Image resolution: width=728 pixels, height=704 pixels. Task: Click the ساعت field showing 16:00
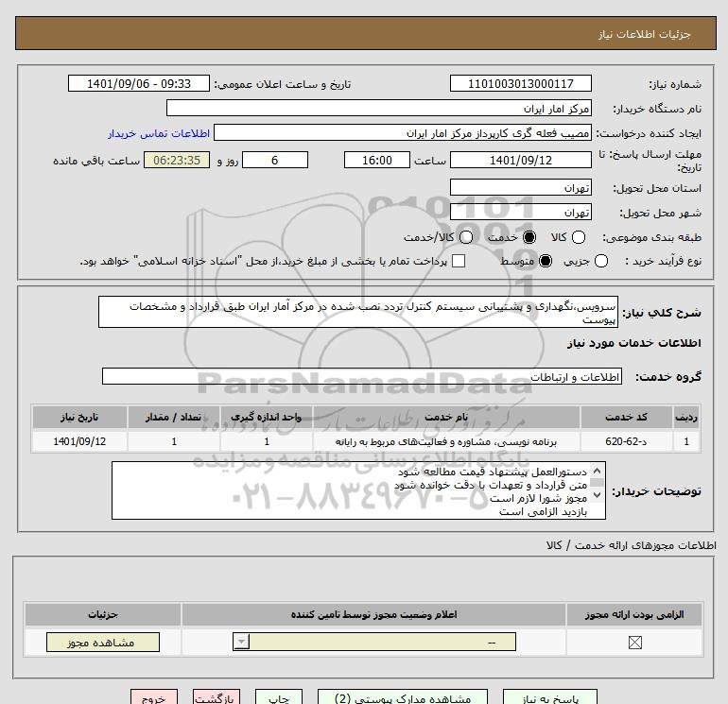point(377,160)
